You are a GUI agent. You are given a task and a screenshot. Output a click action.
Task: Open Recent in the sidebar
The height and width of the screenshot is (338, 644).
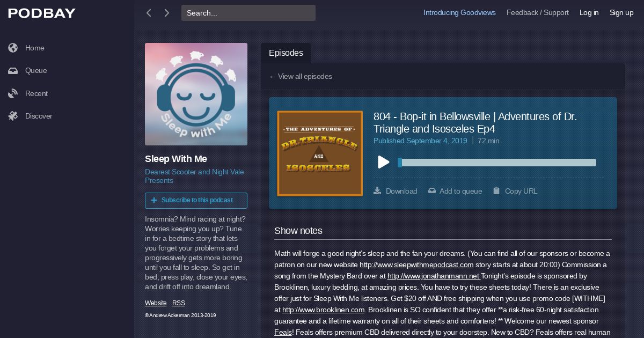click(36, 93)
